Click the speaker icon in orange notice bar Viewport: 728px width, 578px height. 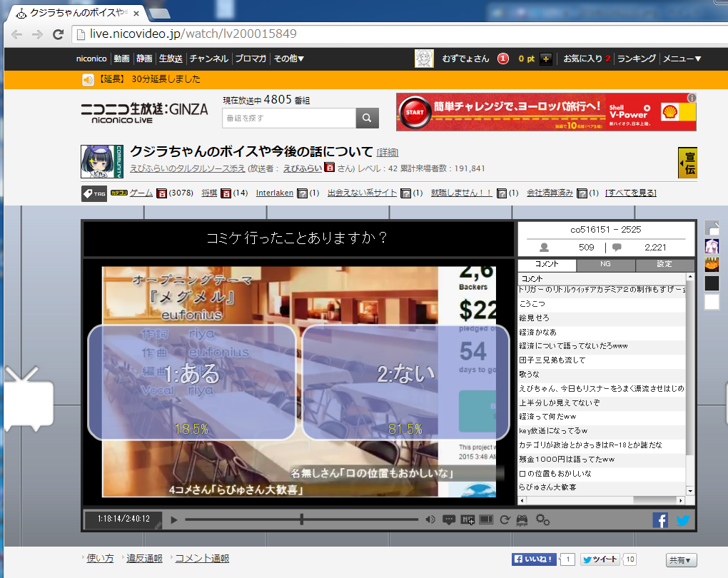tap(88, 79)
